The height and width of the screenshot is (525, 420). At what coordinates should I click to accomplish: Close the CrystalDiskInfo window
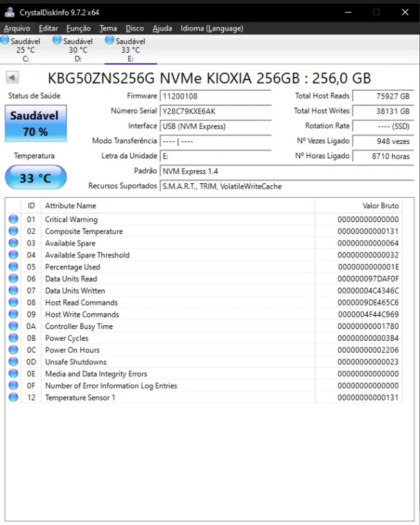tap(405, 12)
